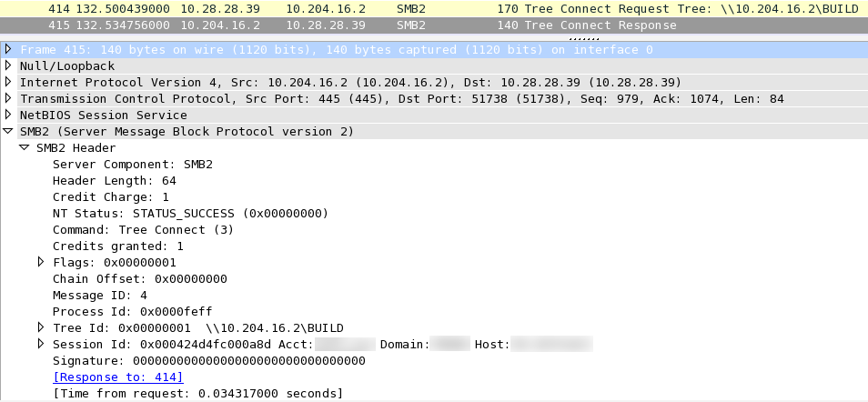868x402 pixels.
Task: Expand the Tree Id field
Action: click(41, 327)
